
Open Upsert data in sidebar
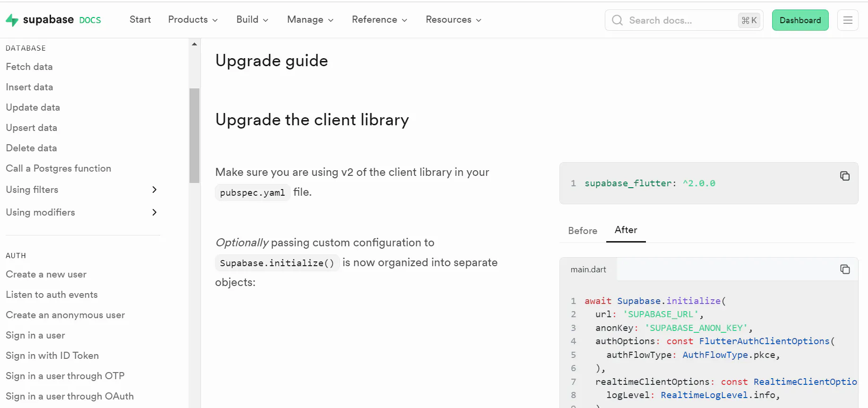(32, 128)
